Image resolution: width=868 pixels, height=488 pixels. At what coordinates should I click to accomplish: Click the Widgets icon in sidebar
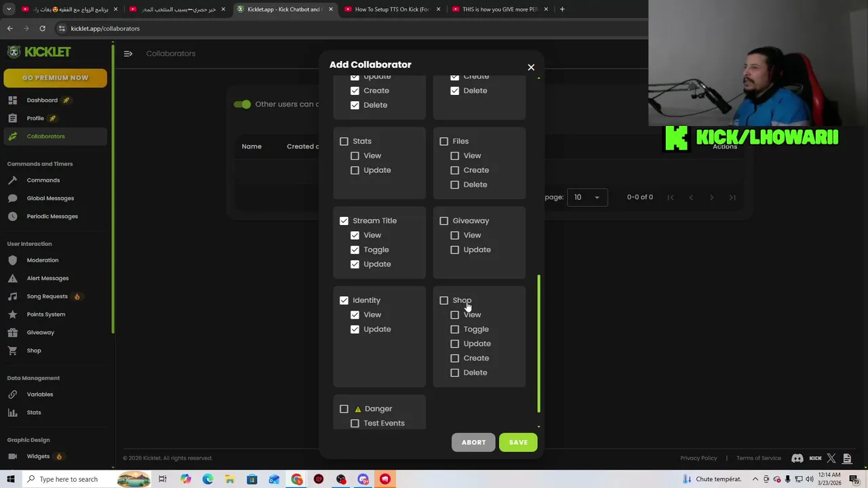pyautogui.click(x=12, y=457)
